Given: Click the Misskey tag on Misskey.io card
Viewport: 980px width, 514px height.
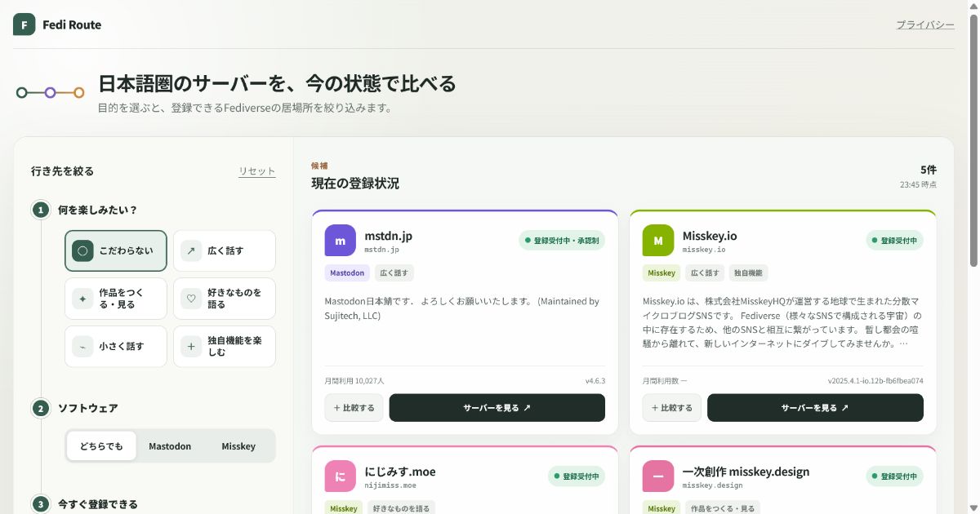Looking at the screenshot, I should [x=661, y=273].
